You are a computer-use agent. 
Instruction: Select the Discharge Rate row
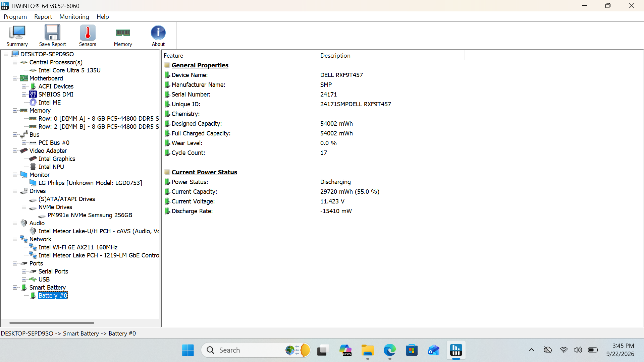(402, 211)
